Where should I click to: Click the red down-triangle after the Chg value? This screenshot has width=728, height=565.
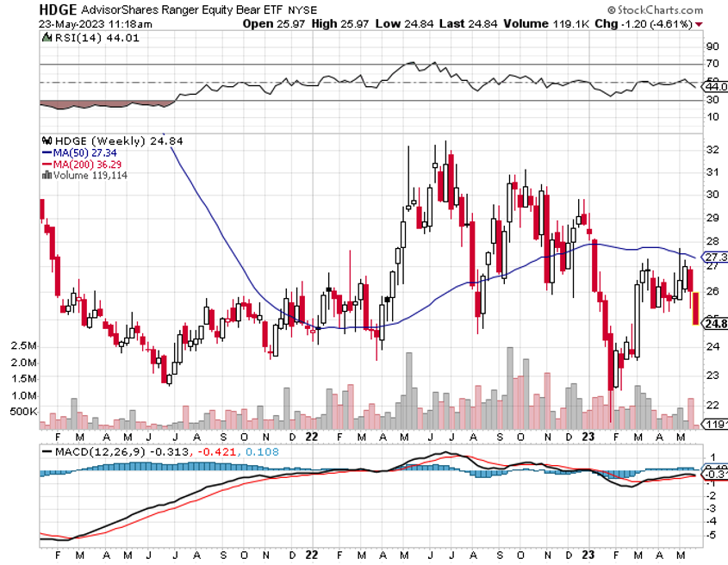699,24
